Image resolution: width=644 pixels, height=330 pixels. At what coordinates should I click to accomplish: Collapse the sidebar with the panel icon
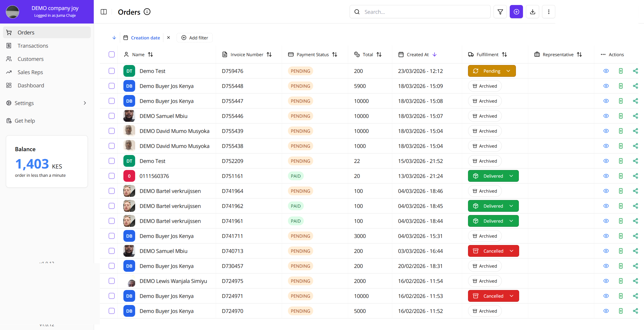pyautogui.click(x=104, y=12)
